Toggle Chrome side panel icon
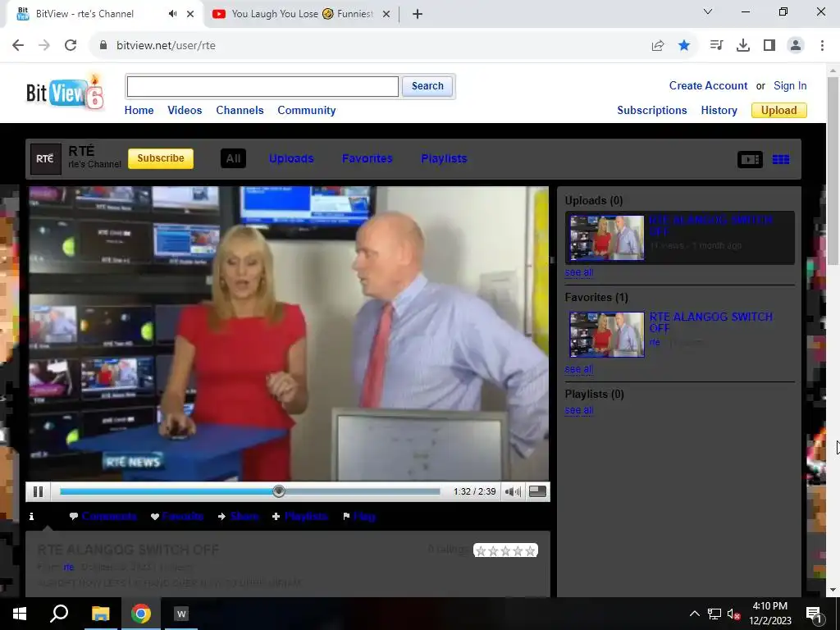The image size is (840, 630). click(769, 46)
